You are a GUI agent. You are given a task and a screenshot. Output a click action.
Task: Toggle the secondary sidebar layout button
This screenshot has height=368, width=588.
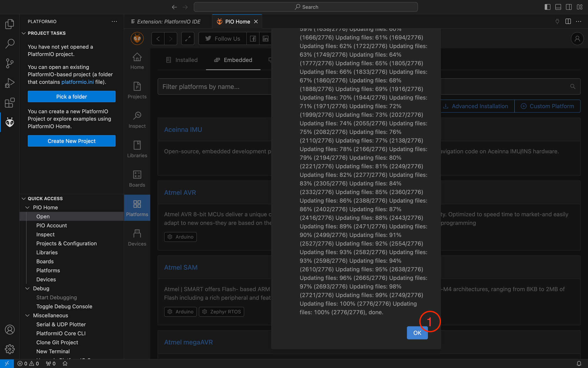[x=569, y=7]
